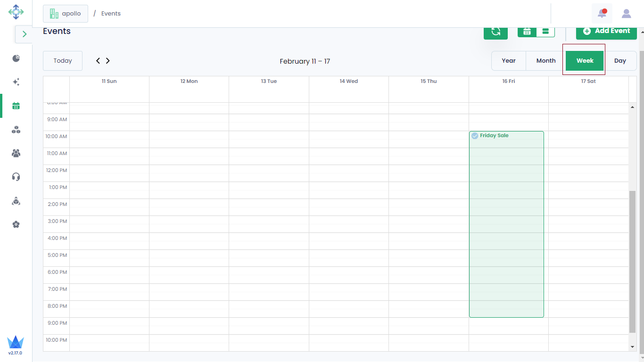Click the refresh events button
The height and width of the screenshot is (362, 644).
click(x=495, y=32)
